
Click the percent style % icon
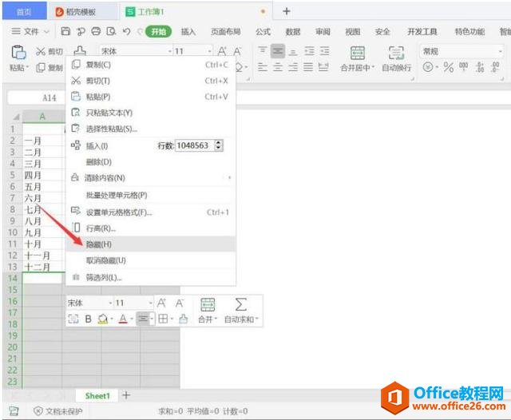pyautogui.click(x=449, y=67)
